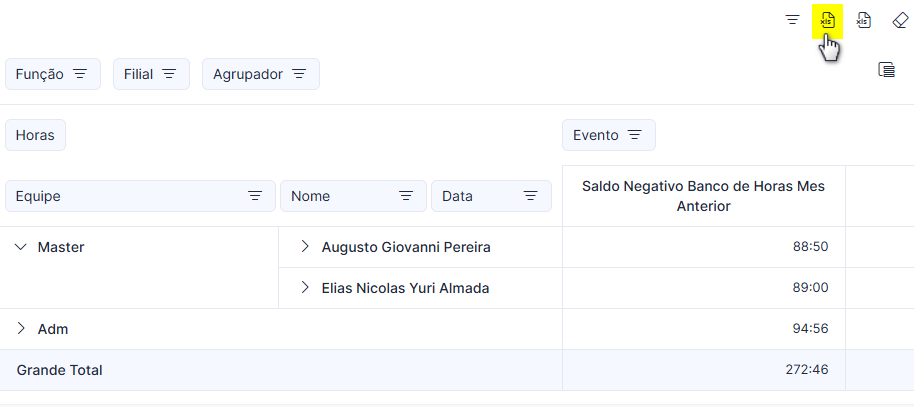Click filter icon on Filial chip

pos(169,74)
